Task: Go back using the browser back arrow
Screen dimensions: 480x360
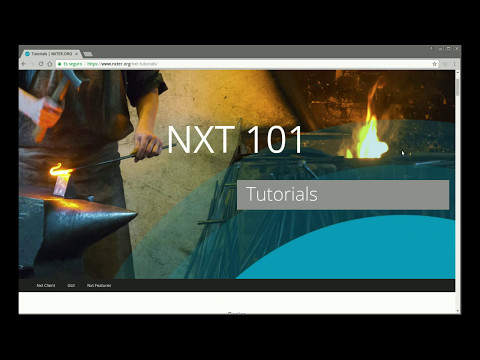Action: point(24,64)
